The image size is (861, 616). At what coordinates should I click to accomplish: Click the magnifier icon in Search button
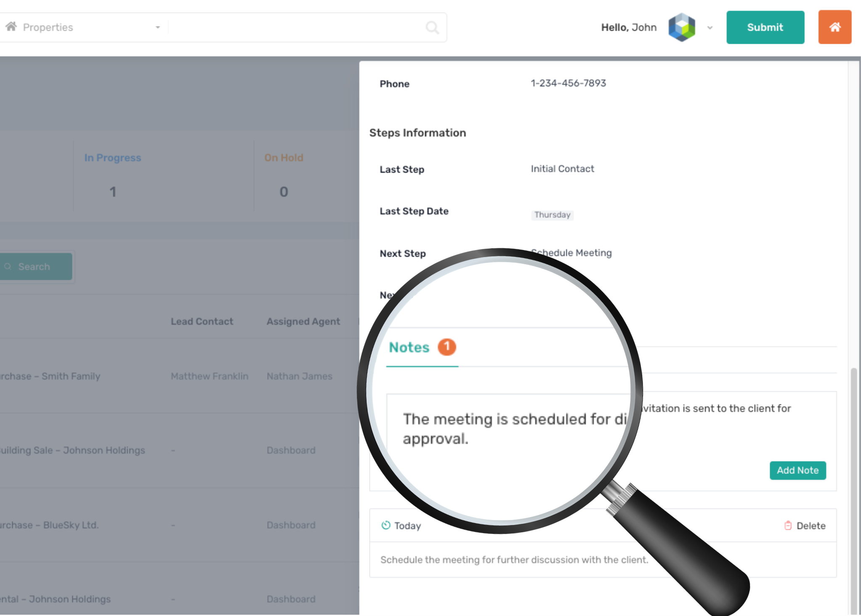pyautogui.click(x=8, y=267)
